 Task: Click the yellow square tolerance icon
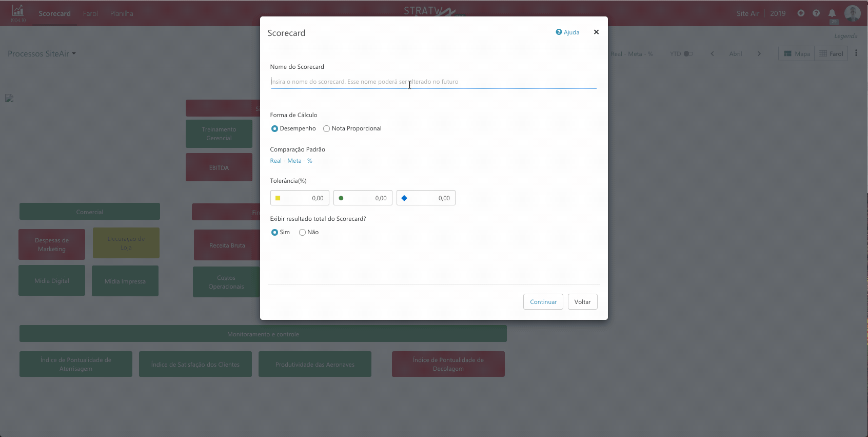tap(278, 198)
